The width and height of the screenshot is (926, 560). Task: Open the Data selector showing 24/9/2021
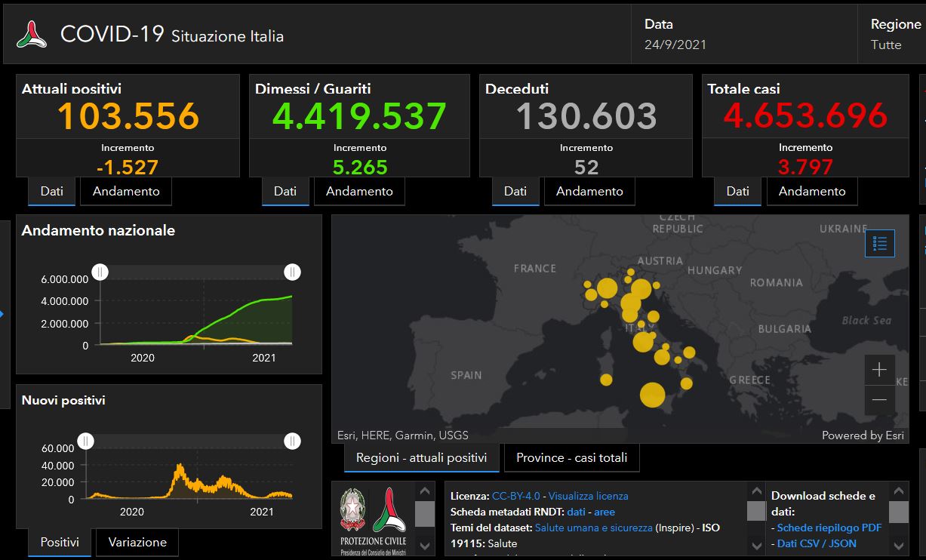coord(675,35)
